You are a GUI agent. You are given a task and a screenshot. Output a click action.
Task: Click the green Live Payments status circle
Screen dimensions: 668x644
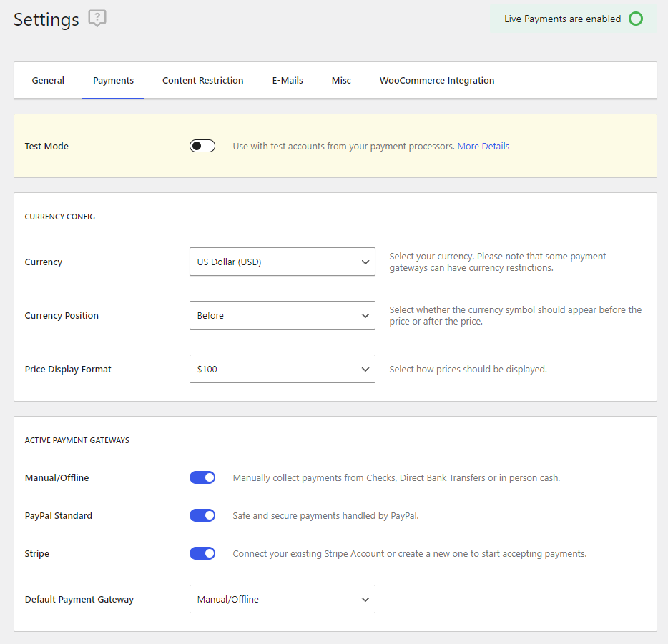[636, 19]
